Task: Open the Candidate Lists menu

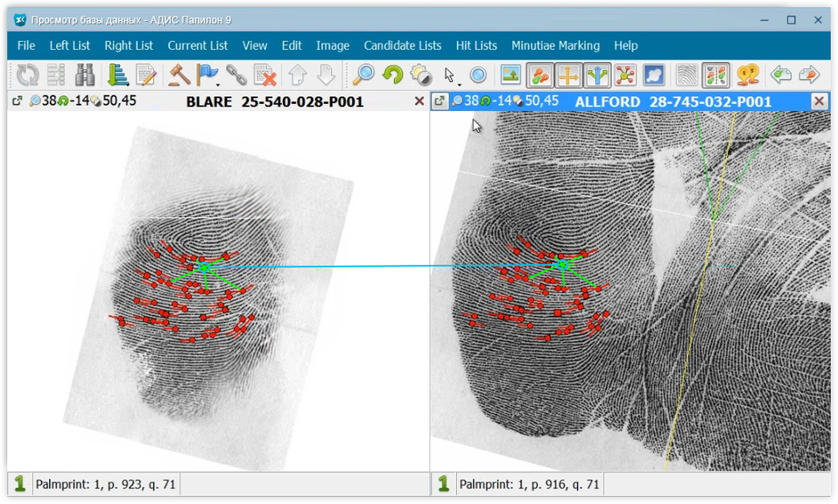Action: [402, 45]
